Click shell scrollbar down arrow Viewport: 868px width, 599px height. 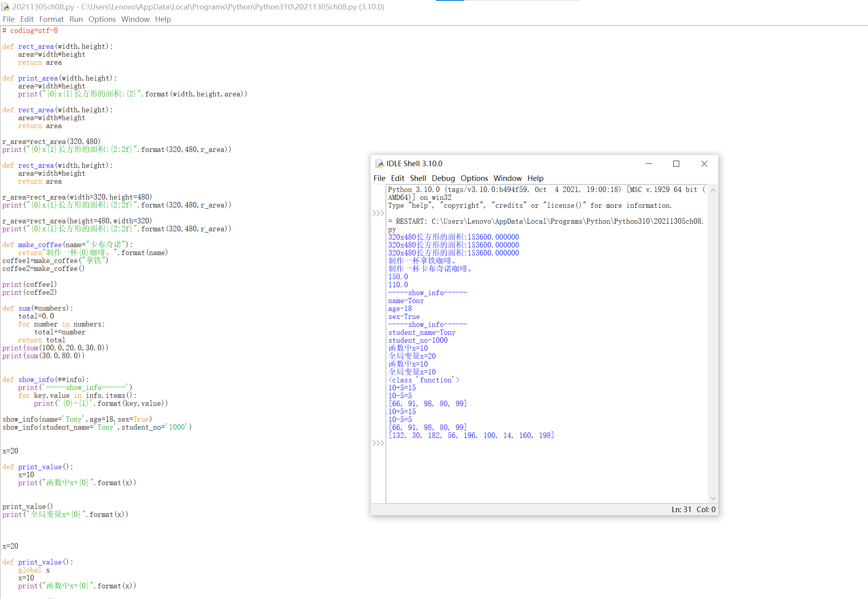tap(713, 498)
